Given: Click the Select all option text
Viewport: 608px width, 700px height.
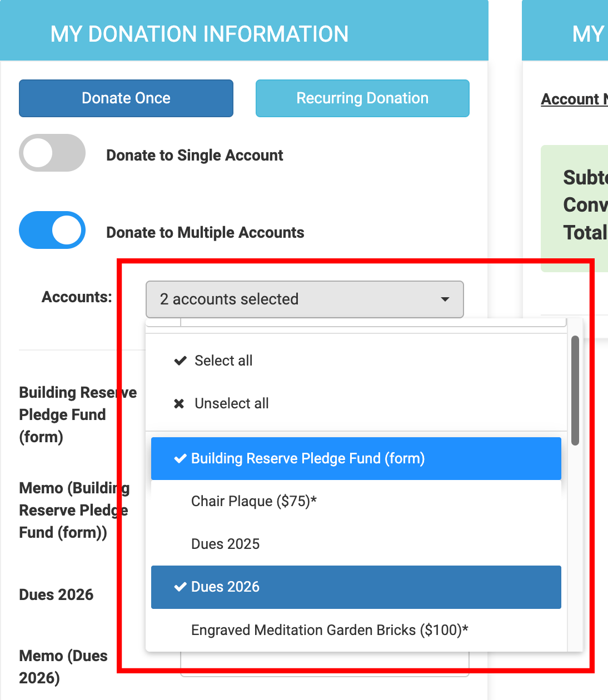Looking at the screenshot, I should (x=223, y=361).
